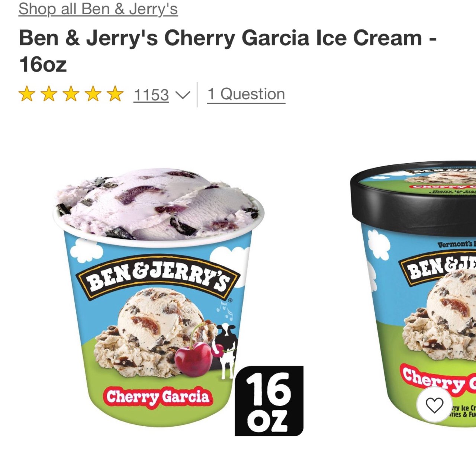Click the Cherry Garcia label on first pint
Image resolution: width=476 pixels, height=456 pixels.
coord(158,397)
